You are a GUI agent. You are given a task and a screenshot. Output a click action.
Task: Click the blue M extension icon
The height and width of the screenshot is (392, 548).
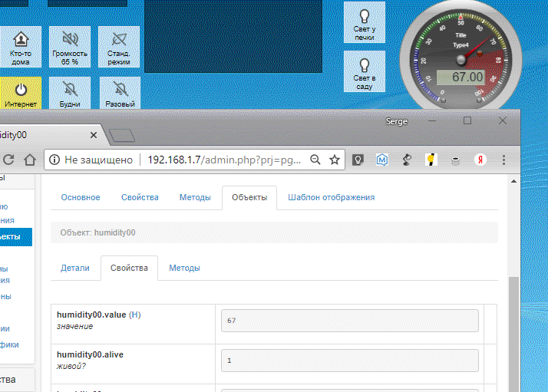(382, 160)
